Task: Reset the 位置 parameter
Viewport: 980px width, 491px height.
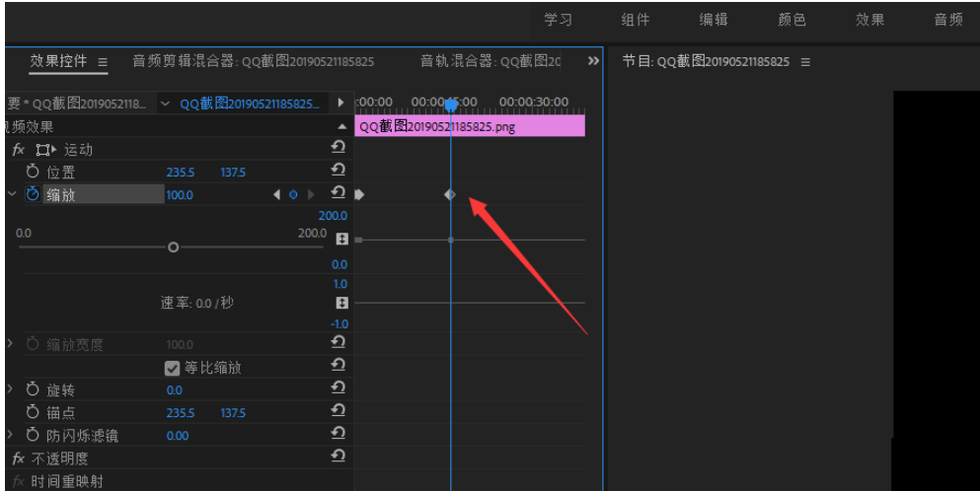Action: pos(339,170)
